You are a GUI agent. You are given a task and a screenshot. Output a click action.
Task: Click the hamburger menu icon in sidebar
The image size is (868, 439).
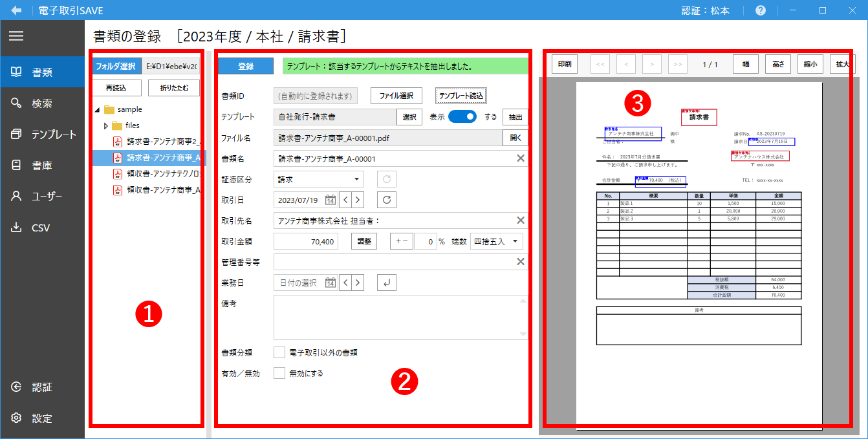[16, 36]
